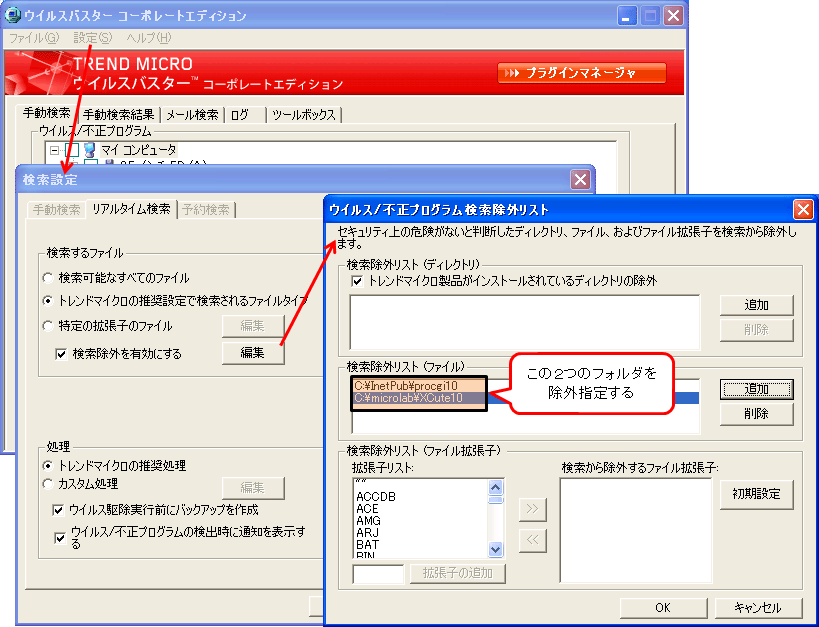This screenshot has width=819, height=627.
Task: Toggle ウイルス駆除実行前にバックアップを作成 checkbox
Action: click(58, 510)
